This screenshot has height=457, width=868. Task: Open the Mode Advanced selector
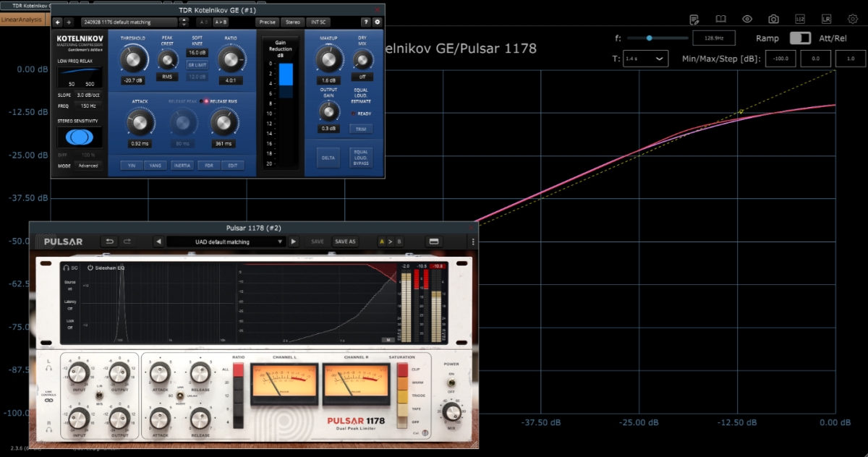click(x=88, y=166)
